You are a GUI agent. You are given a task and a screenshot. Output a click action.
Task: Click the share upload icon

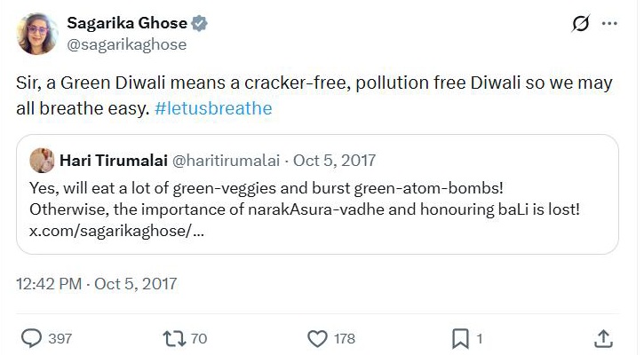602,338
